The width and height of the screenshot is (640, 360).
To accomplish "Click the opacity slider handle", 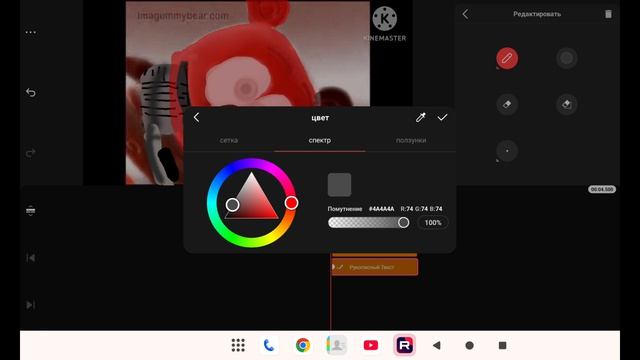I will point(403,222).
